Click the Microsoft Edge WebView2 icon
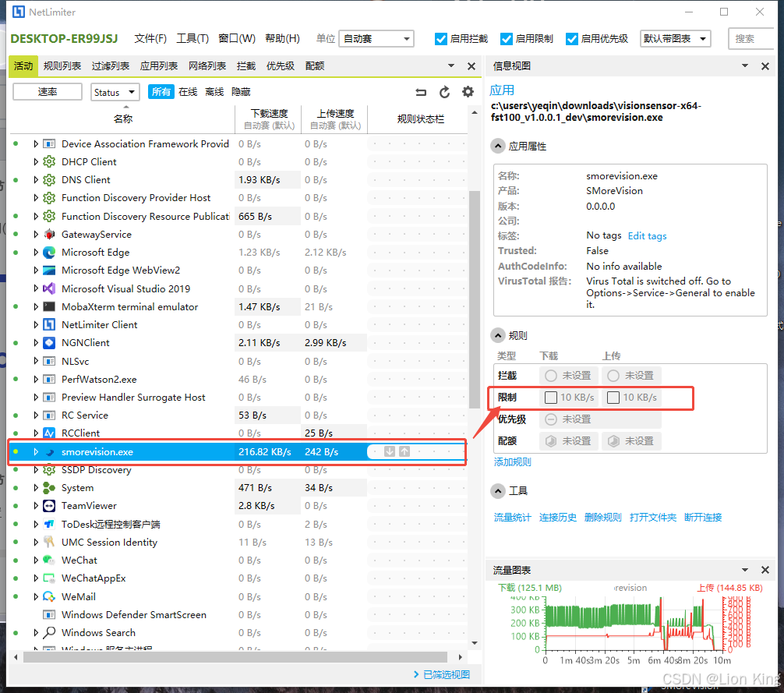The image size is (784, 693). 49,270
